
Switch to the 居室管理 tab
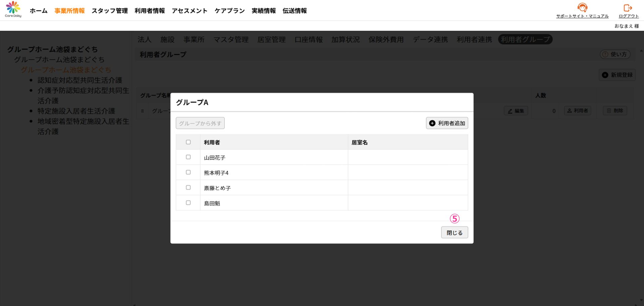click(x=271, y=40)
